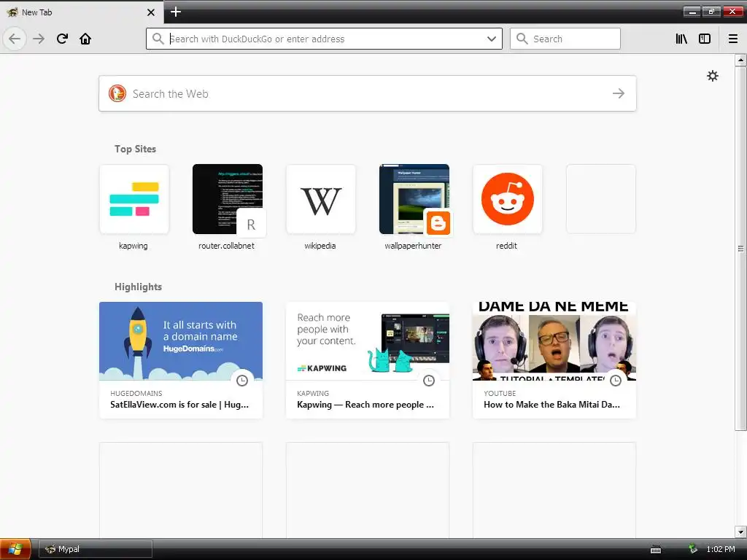Click the reddit label text

point(506,246)
